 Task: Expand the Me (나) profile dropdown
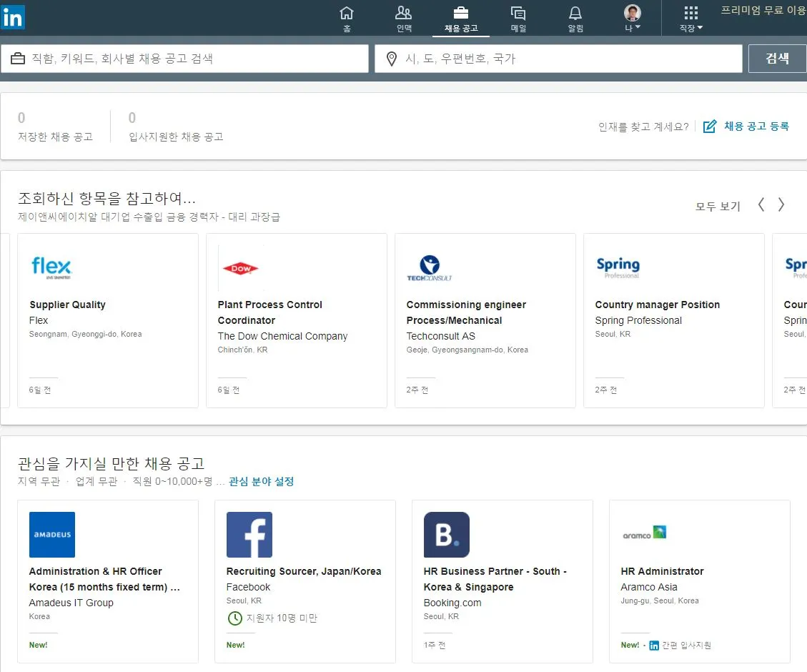coord(633,19)
